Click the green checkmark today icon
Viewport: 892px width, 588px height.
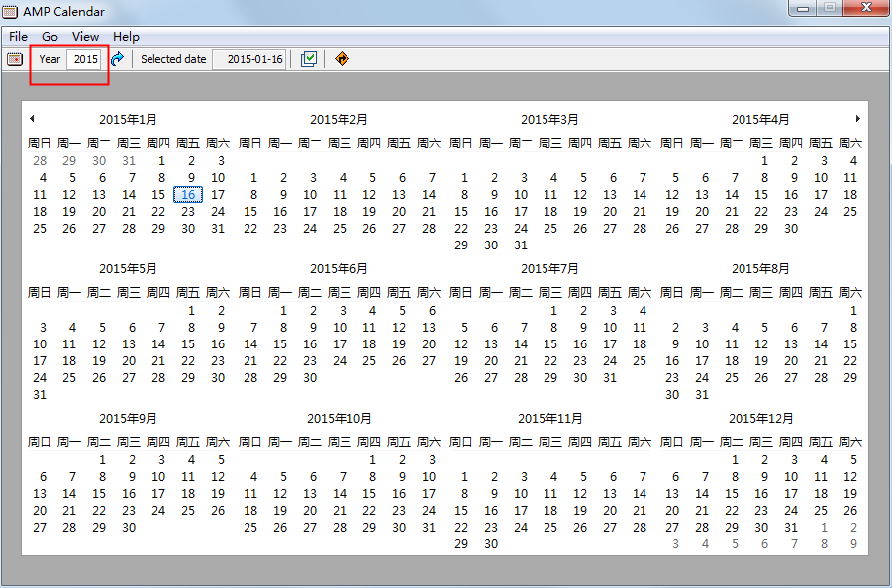(x=308, y=59)
